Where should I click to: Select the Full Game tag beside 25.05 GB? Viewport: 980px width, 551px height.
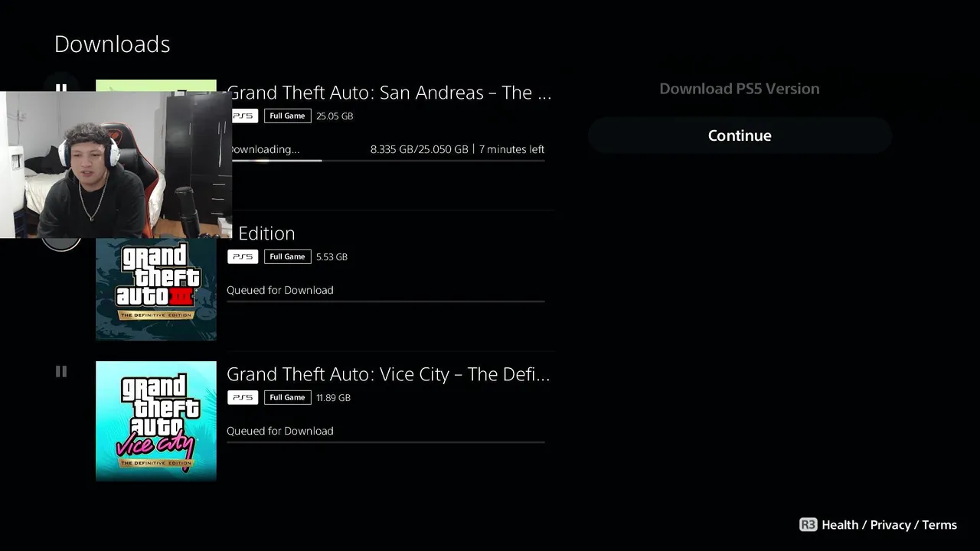click(287, 116)
